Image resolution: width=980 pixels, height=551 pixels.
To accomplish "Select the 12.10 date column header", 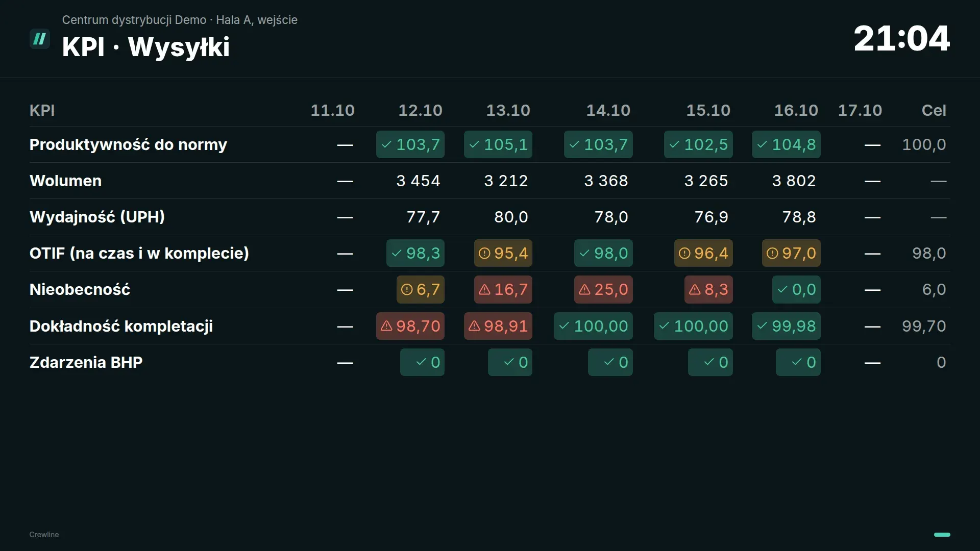I will point(420,110).
